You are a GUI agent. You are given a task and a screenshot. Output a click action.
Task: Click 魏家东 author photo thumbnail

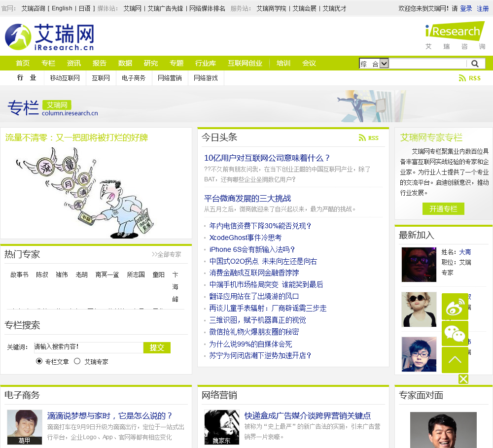click(x=222, y=427)
